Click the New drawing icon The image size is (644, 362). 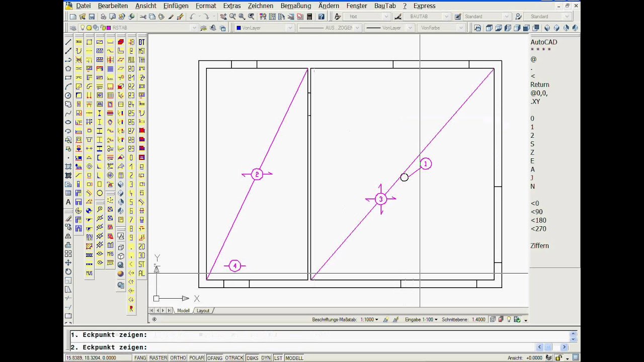[73, 17]
